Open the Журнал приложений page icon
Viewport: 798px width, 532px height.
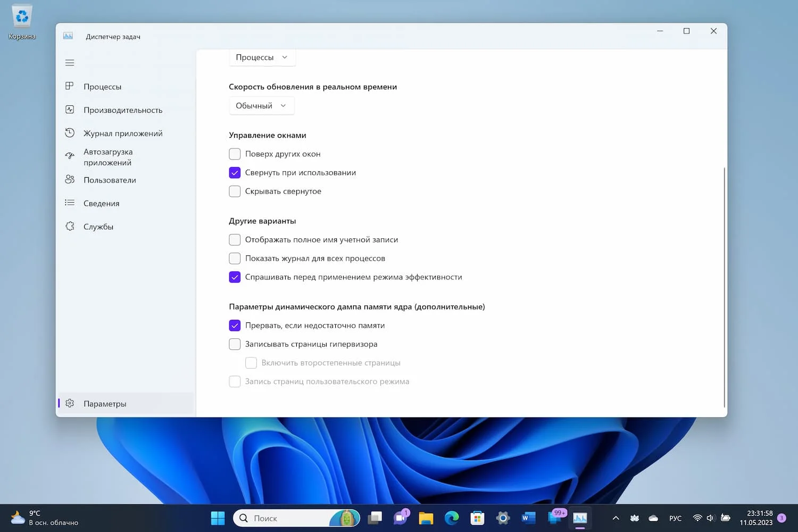pos(70,132)
